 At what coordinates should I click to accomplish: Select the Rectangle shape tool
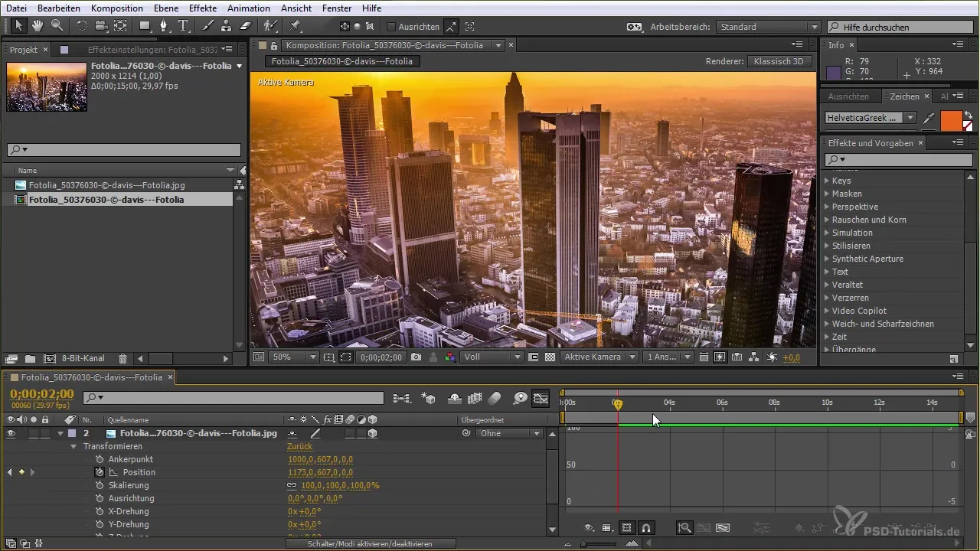click(145, 25)
